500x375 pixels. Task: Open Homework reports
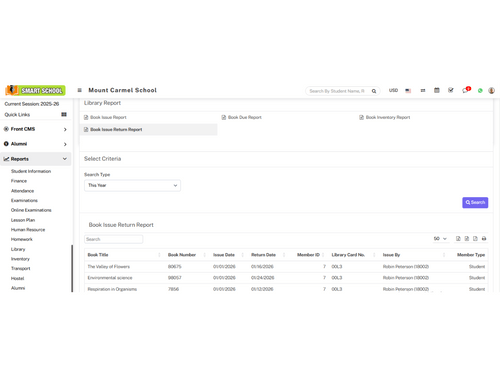click(22, 240)
